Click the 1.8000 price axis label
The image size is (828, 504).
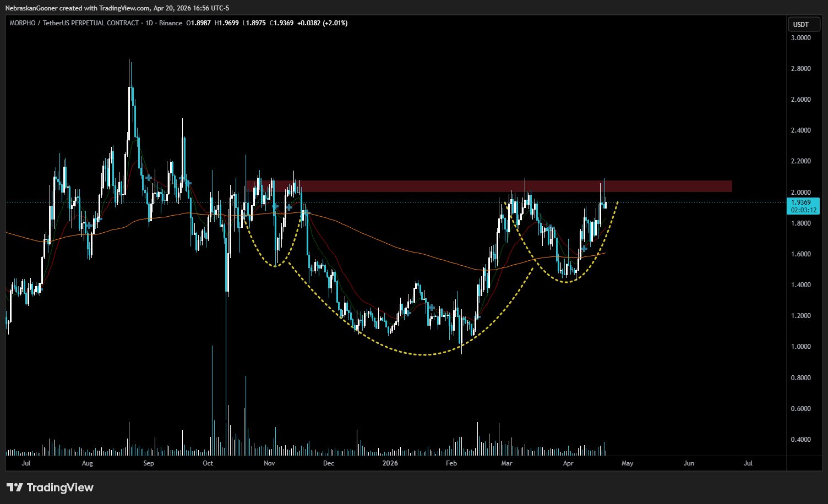(x=800, y=223)
